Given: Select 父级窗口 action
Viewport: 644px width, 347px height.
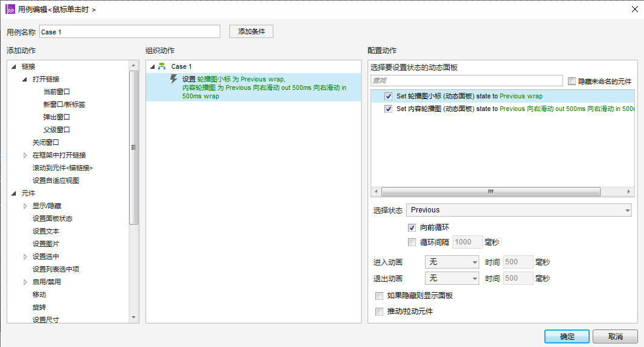Looking at the screenshot, I should pyautogui.click(x=57, y=130).
